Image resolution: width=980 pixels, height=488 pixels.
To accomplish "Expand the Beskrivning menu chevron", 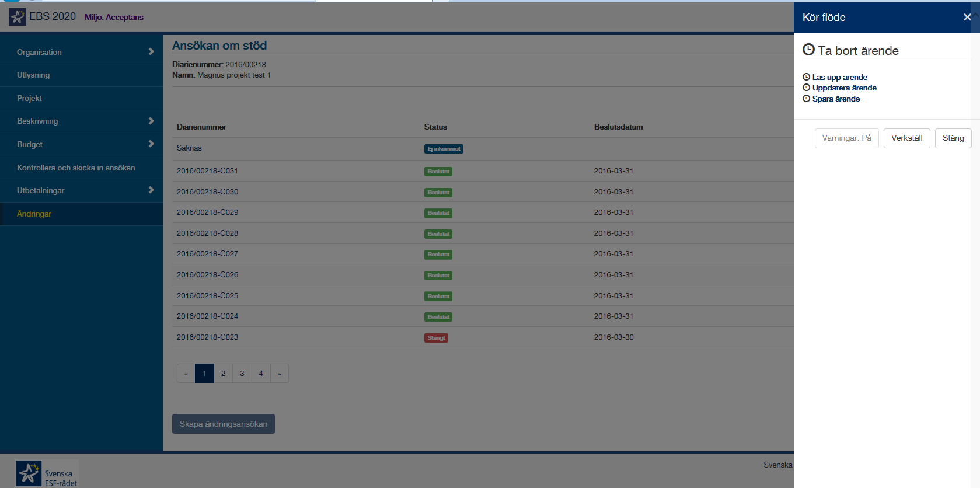I will (151, 121).
